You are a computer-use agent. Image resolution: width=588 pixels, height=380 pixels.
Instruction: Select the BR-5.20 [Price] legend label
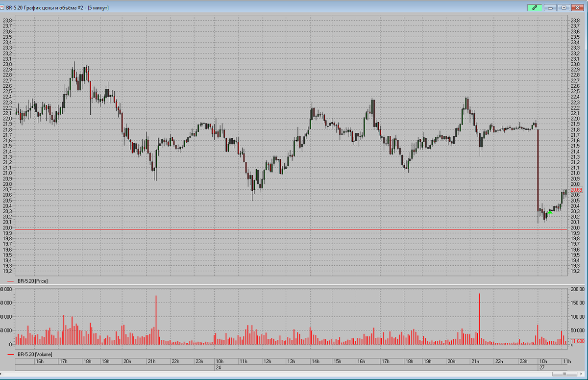pyautogui.click(x=32, y=281)
